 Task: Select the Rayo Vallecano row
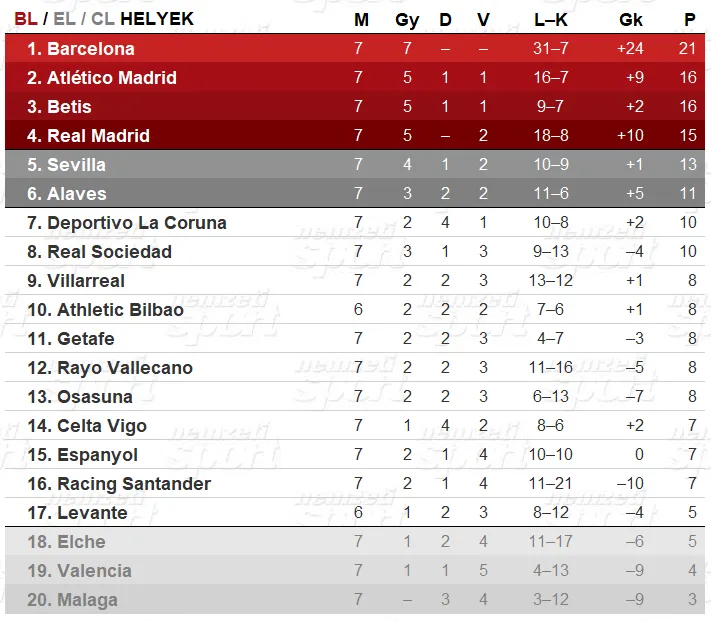click(x=355, y=367)
